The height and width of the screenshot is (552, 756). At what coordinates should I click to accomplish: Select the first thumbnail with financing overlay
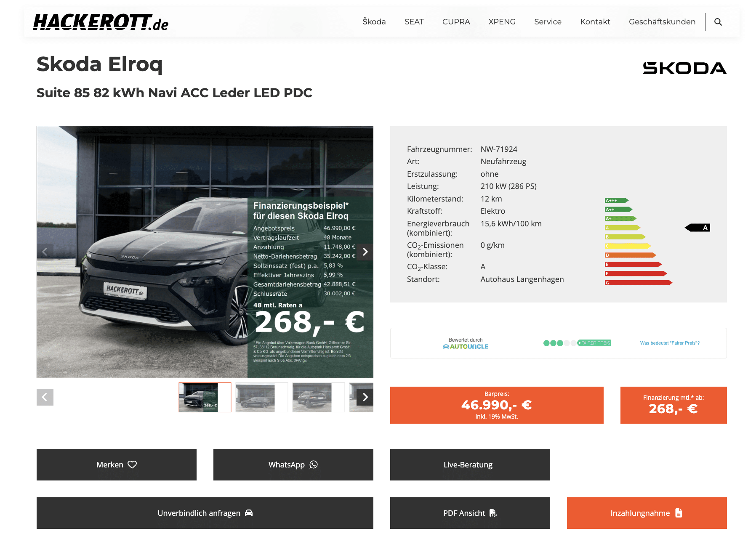pyautogui.click(x=205, y=397)
